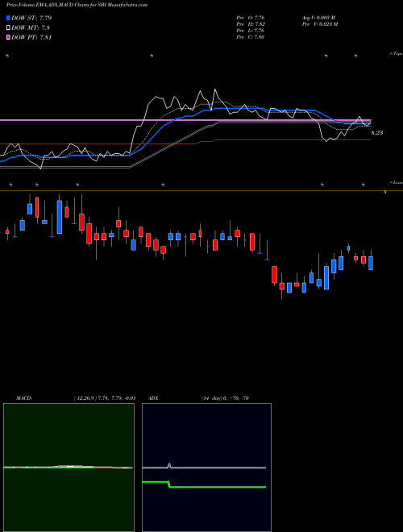Click the 'Pre O: 7.76' open value
This screenshot has width=403, height=532.
point(251,17)
